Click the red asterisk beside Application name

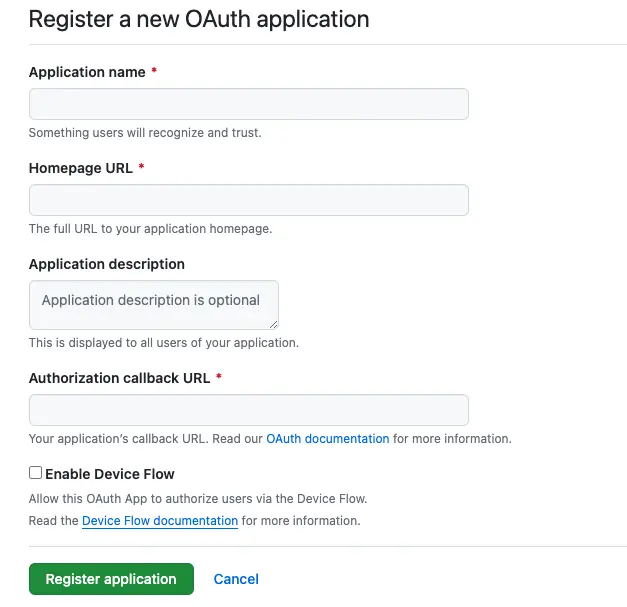(154, 72)
